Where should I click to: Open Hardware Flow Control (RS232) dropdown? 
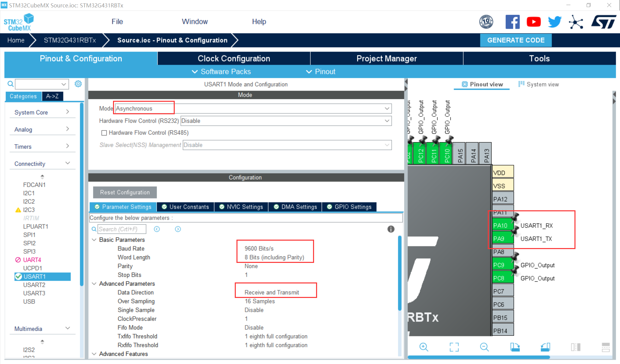(x=286, y=121)
